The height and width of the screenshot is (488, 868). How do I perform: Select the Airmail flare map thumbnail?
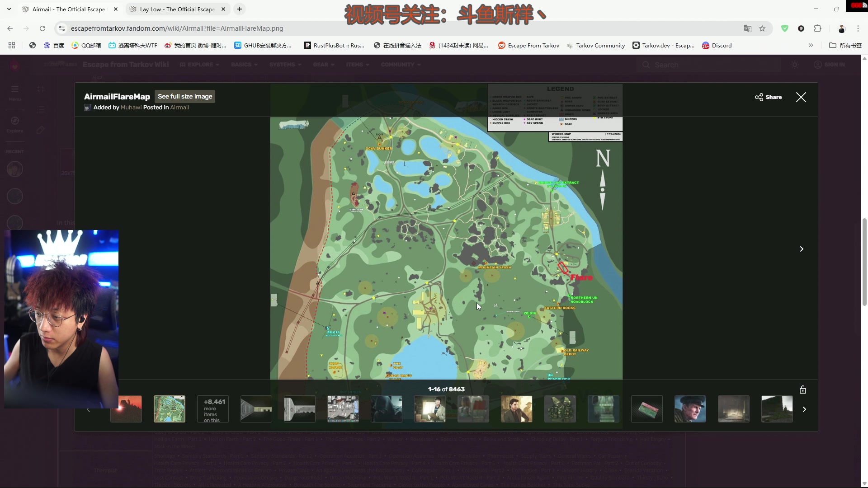coord(170,409)
